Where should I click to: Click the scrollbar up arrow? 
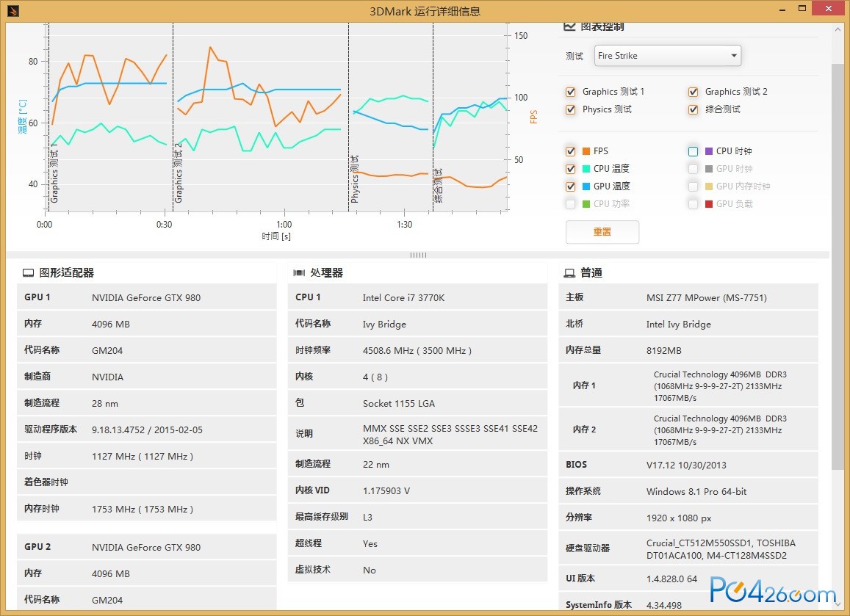[x=838, y=29]
